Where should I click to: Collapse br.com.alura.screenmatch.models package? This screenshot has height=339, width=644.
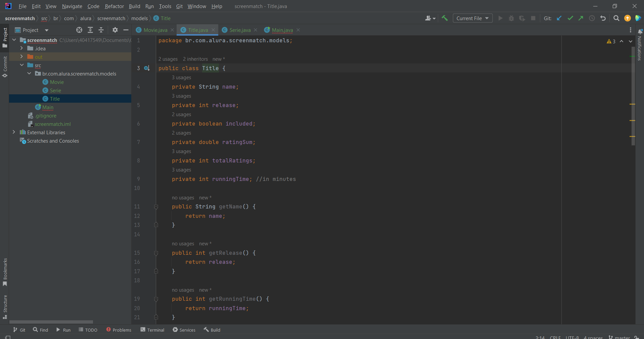(29, 74)
